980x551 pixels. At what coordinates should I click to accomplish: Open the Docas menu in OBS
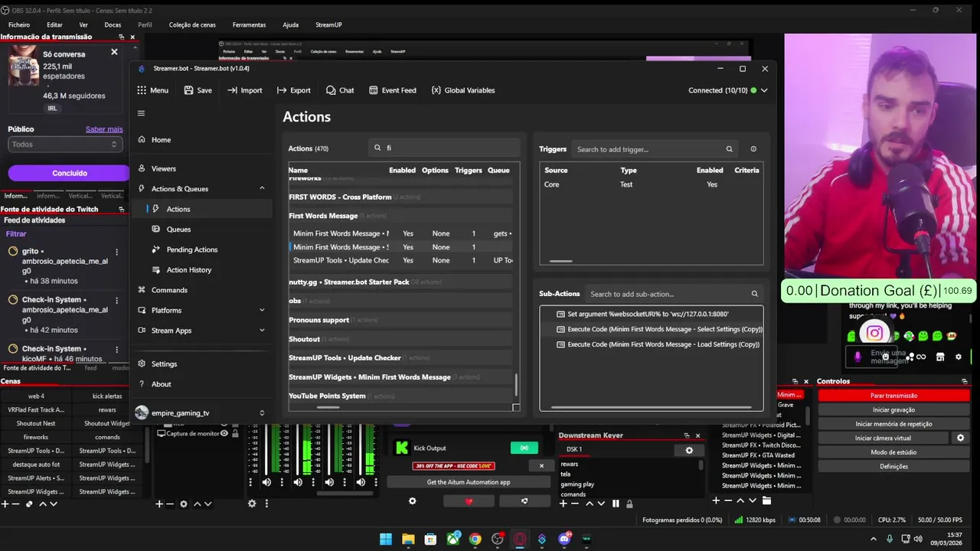coord(113,24)
